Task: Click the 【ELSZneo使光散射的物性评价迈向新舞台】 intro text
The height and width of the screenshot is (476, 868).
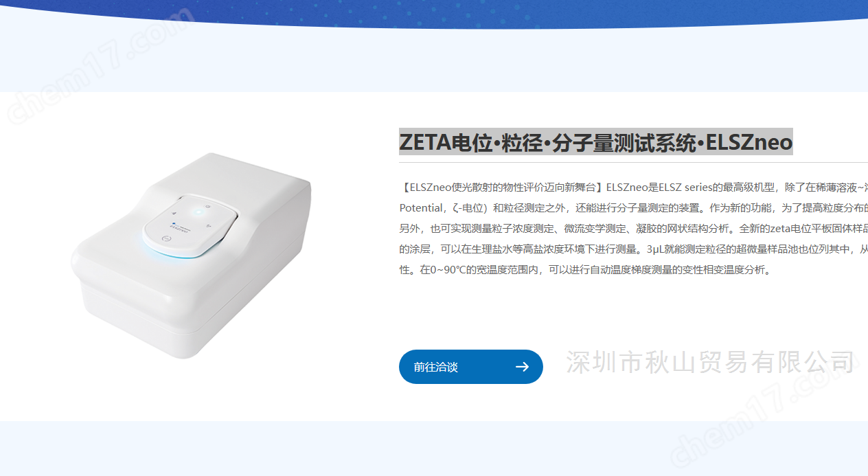Action: tap(502, 187)
